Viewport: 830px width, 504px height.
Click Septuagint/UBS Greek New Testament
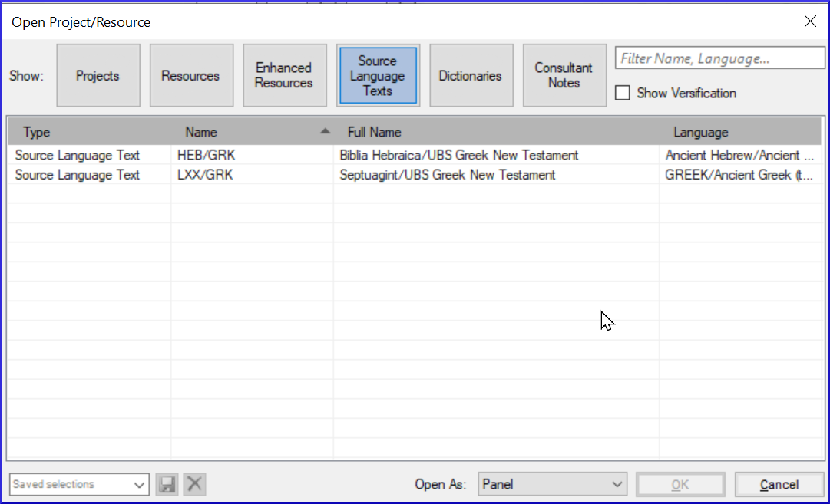[x=448, y=175]
